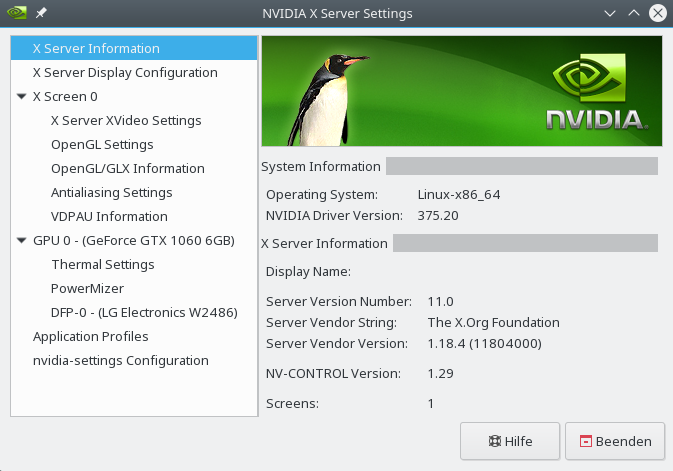Toggle the pin window icon in the title bar

pyautogui.click(x=41, y=13)
